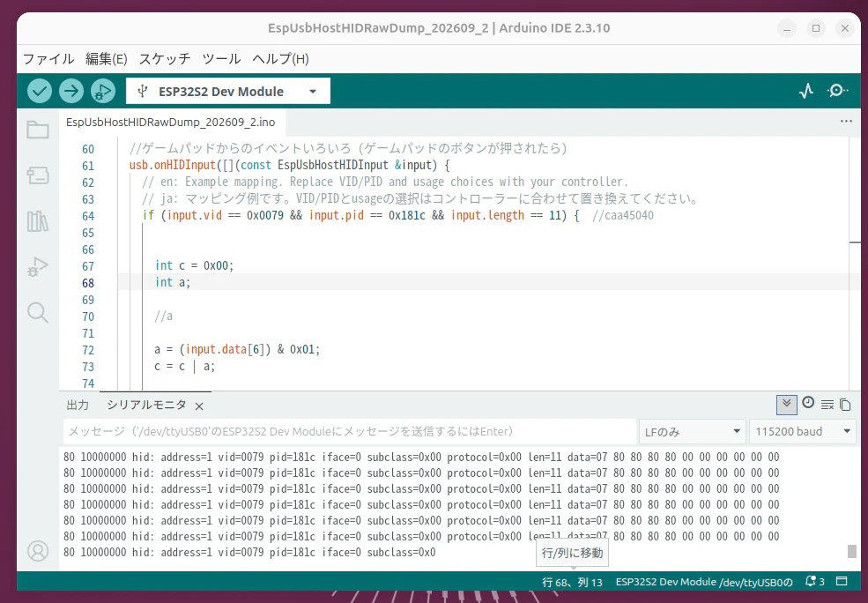Click the code line 'int a;'

click(x=173, y=282)
